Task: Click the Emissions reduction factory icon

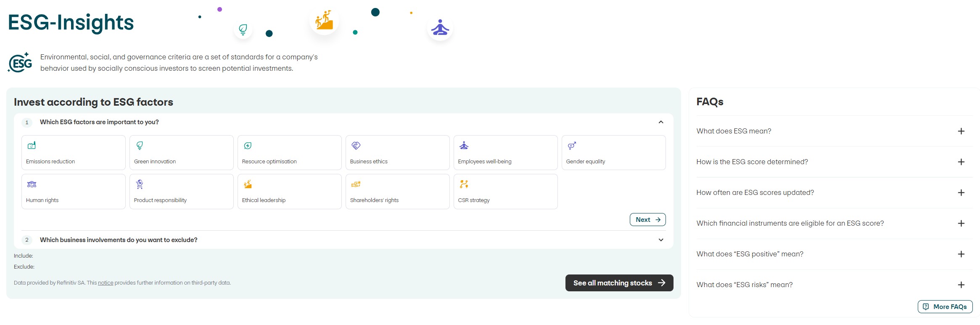Action: (32, 146)
